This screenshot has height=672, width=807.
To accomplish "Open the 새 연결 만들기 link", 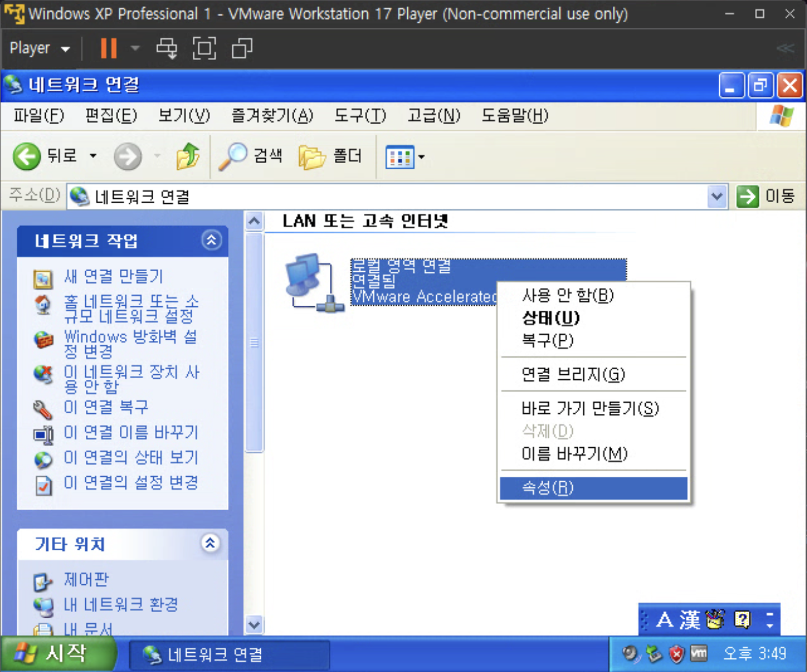I will [x=114, y=276].
